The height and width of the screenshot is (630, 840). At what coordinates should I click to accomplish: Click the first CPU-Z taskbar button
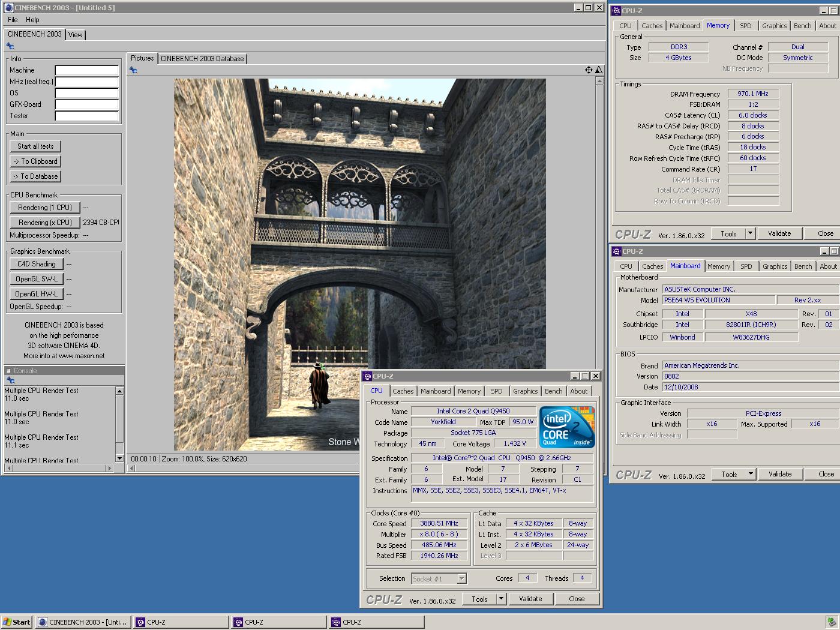tap(181, 622)
